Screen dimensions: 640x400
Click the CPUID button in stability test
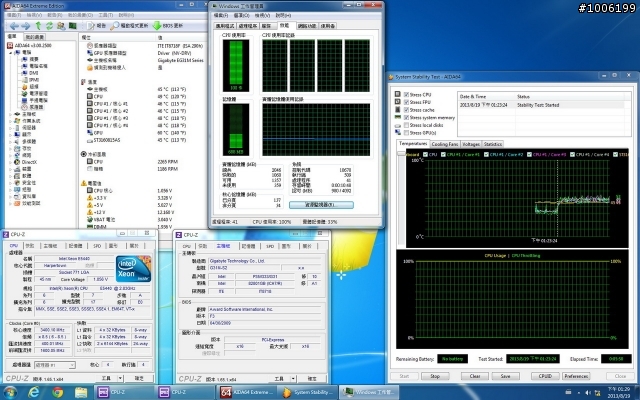(545, 376)
